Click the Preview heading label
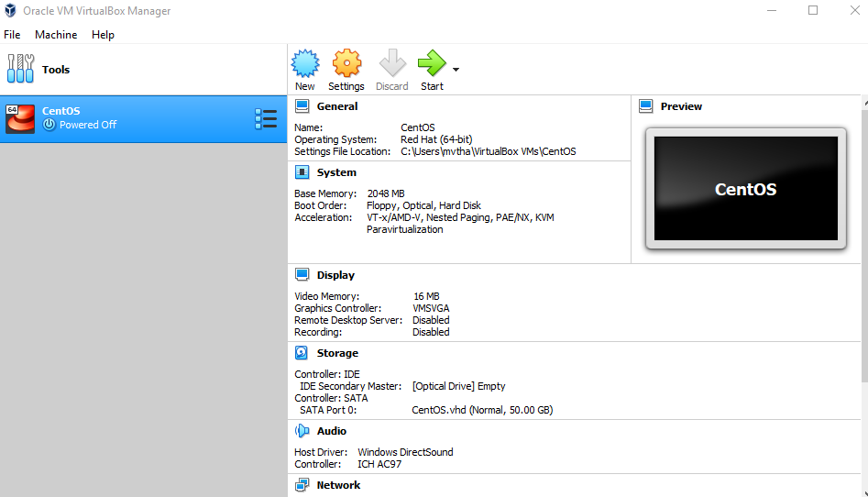 (681, 106)
